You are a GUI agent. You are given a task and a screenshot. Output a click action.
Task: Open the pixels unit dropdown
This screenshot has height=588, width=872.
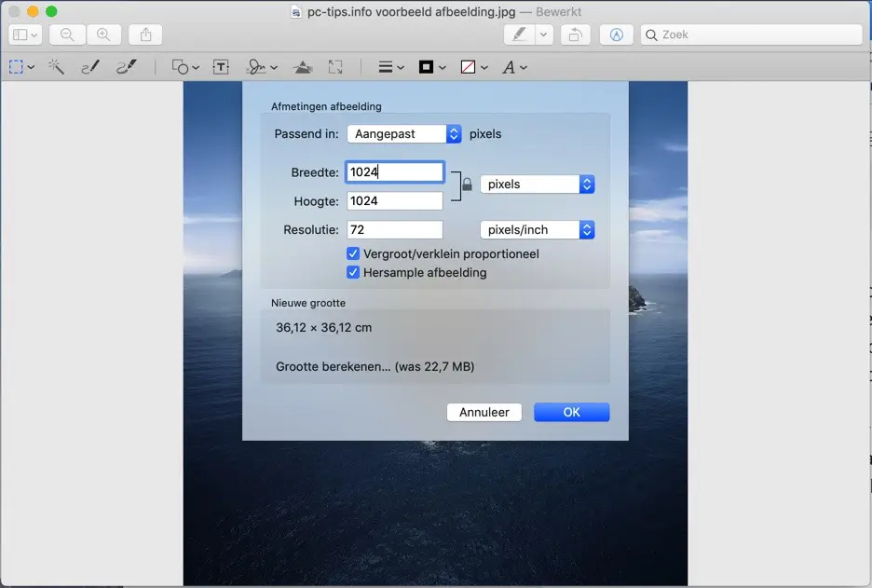click(x=538, y=185)
